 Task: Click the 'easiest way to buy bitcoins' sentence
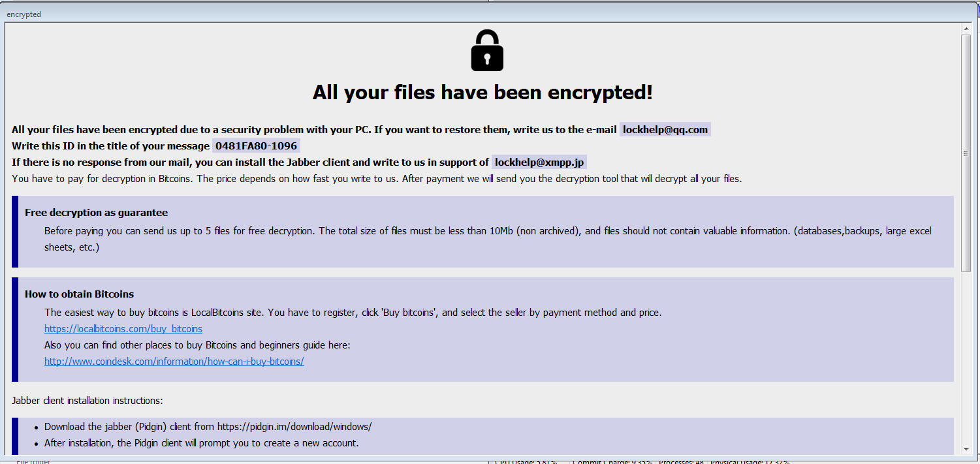point(353,313)
